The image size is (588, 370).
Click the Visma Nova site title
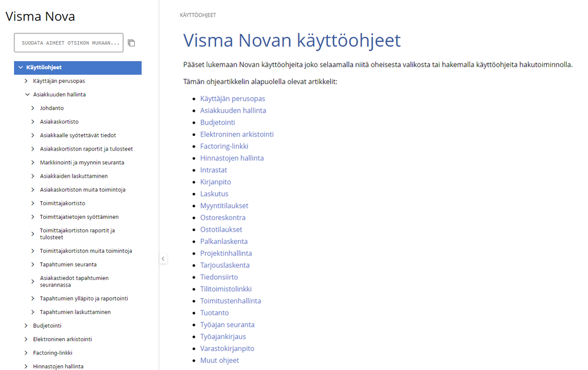[40, 16]
